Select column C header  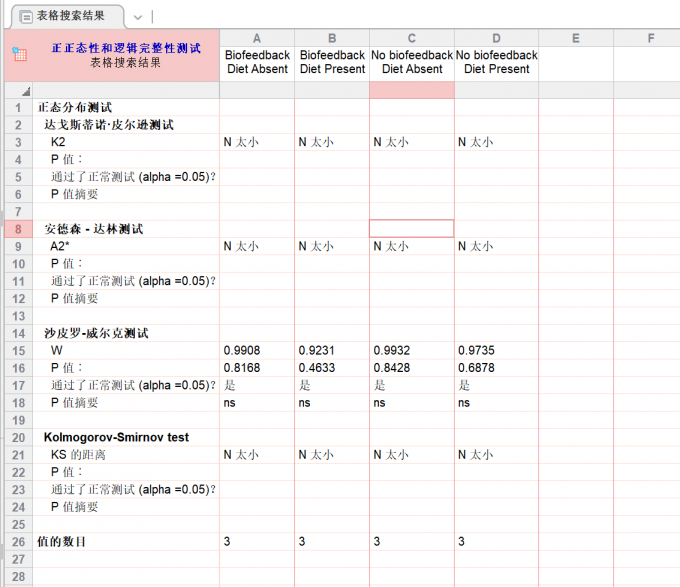[411, 38]
